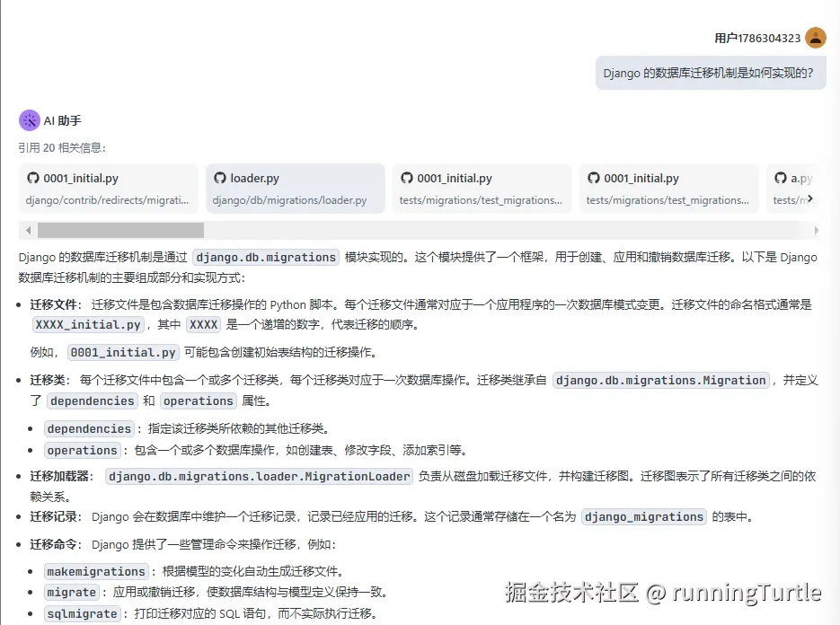Screen dimensions: 840x625
Task: Click the user message bubble about Django 数据库迁移机制
Action: (x=711, y=73)
